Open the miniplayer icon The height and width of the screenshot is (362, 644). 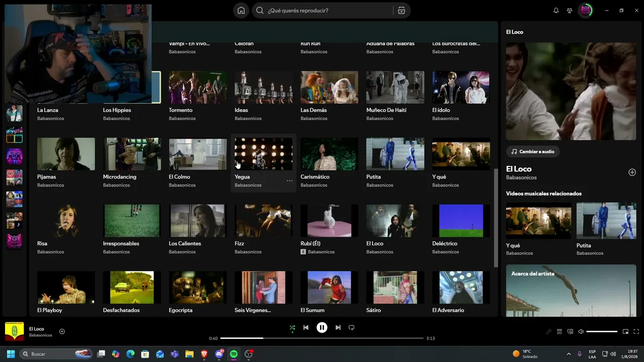(625, 332)
